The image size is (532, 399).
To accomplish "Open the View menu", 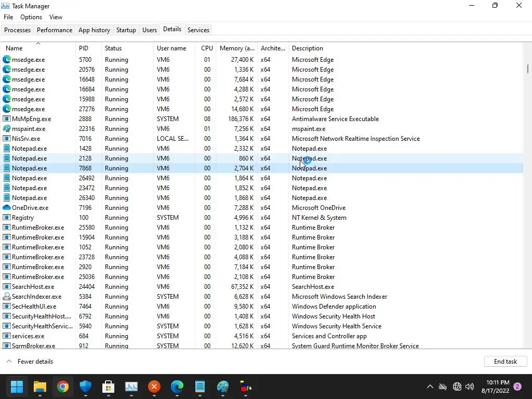I will click(x=56, y=17).
